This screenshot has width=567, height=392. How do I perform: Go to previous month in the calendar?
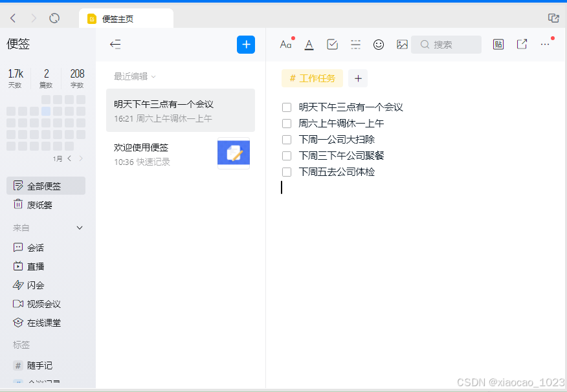click(69, 158)
